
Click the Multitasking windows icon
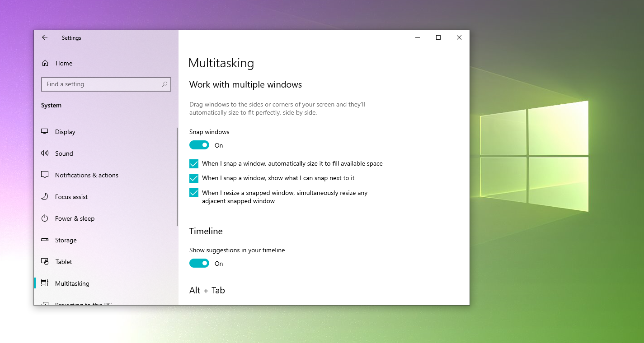44,283
